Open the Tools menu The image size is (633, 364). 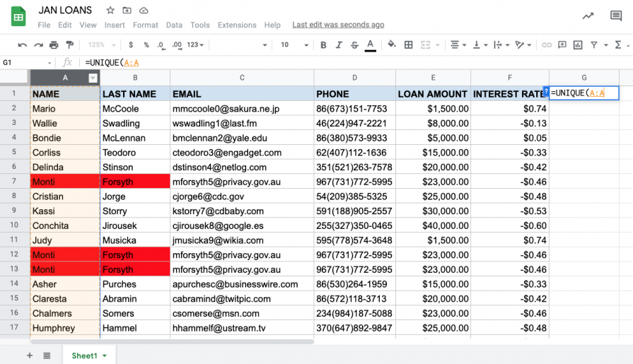(200, 25)
